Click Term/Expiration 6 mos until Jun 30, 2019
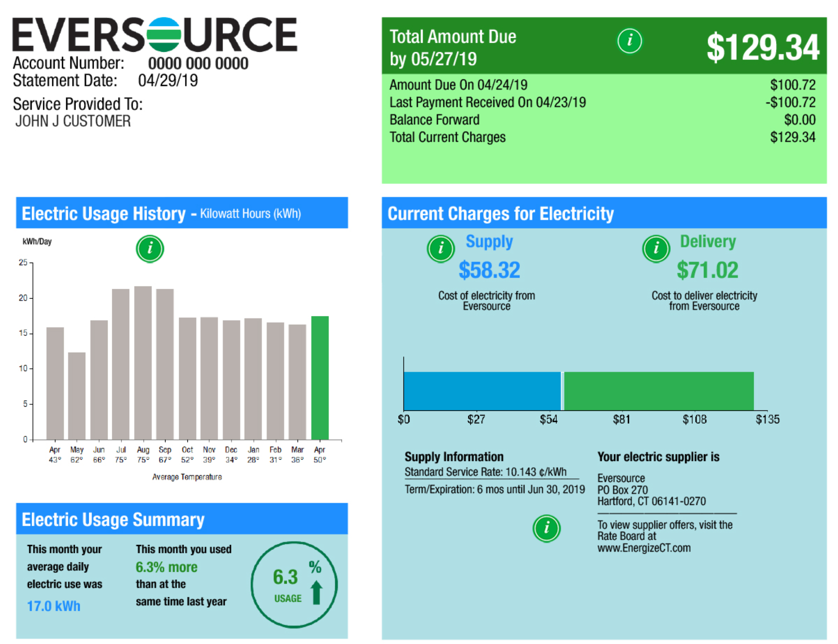 tap(495, 489)
